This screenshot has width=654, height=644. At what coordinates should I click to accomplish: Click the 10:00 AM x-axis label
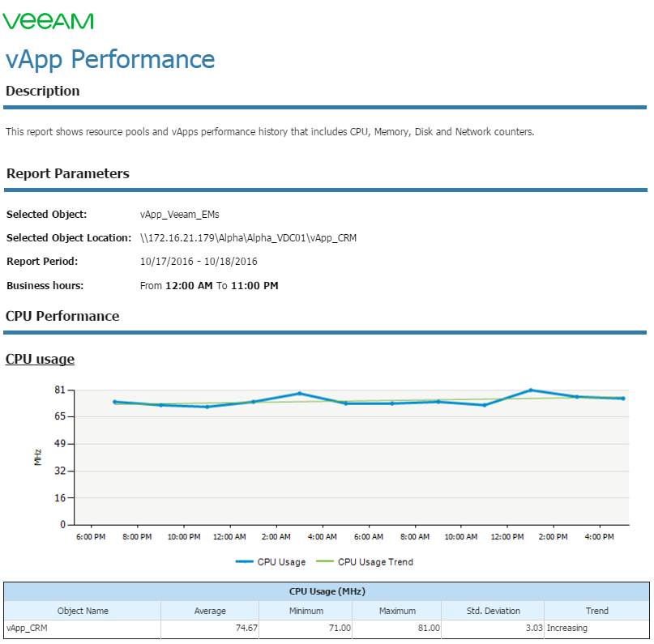461,537
